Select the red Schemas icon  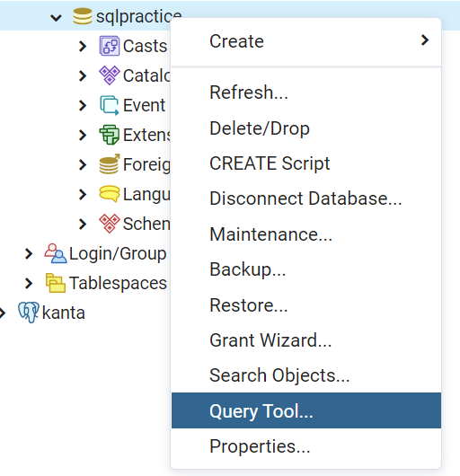point(110,224)
